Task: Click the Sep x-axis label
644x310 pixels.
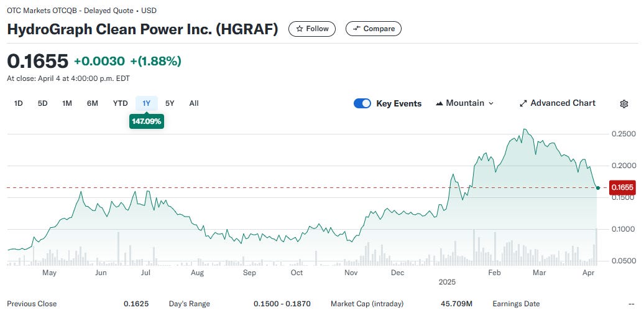Action: [249, 273]
